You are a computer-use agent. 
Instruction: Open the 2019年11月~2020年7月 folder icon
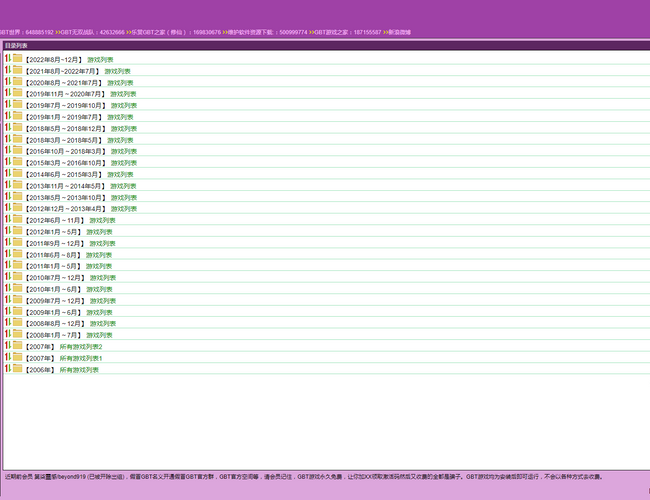point(17,94)
